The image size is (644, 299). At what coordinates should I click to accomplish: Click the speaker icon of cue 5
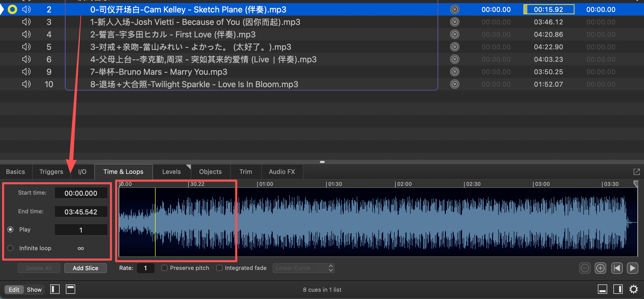tap(26, 47)
